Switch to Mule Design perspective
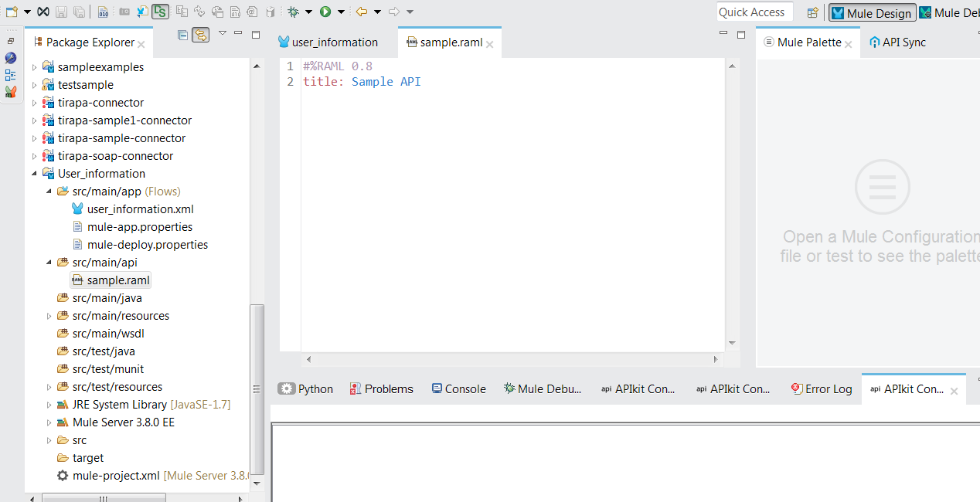980x502 pixels. click(872, 13)
